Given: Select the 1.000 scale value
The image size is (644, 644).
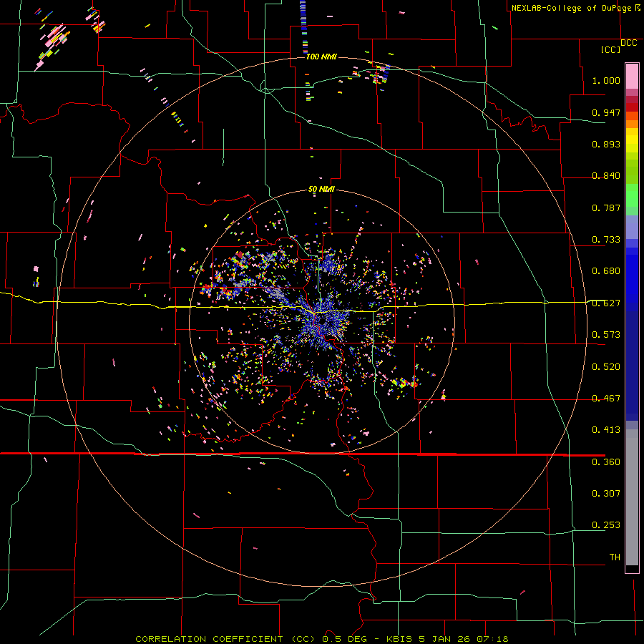Looking at the screenshot, I should pyautogui.click(x=606, y=80).
